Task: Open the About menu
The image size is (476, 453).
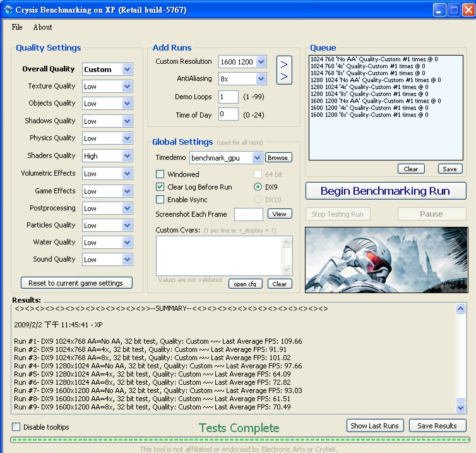Action: [42, 27]
